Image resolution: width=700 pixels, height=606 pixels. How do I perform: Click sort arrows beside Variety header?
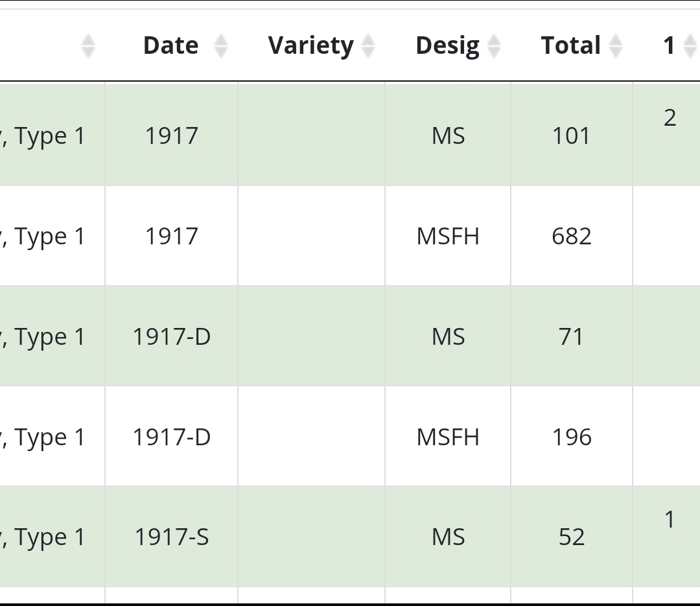coord(368,46)
